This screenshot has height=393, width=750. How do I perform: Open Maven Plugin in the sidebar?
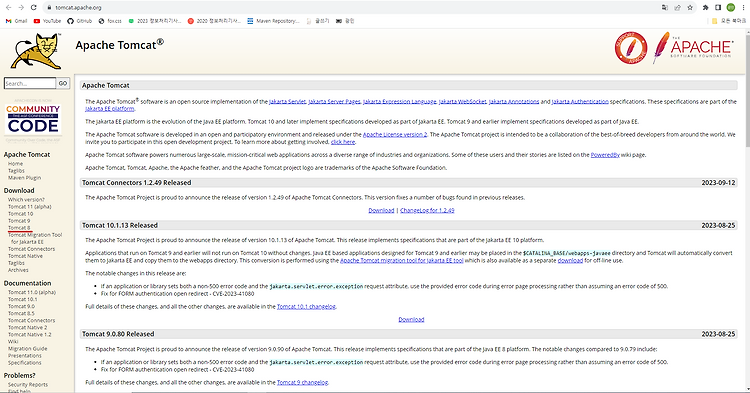click(x=24, y=178)
